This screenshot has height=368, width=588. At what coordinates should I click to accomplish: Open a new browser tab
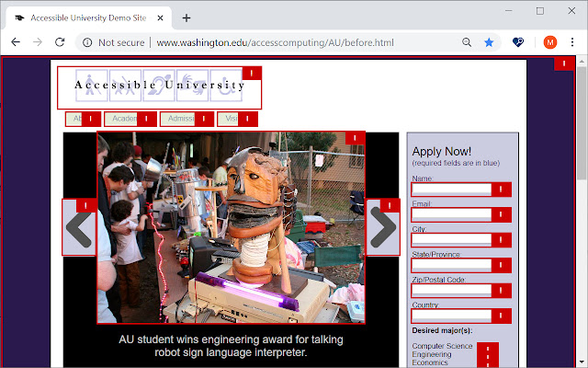(x=187, y=18)
